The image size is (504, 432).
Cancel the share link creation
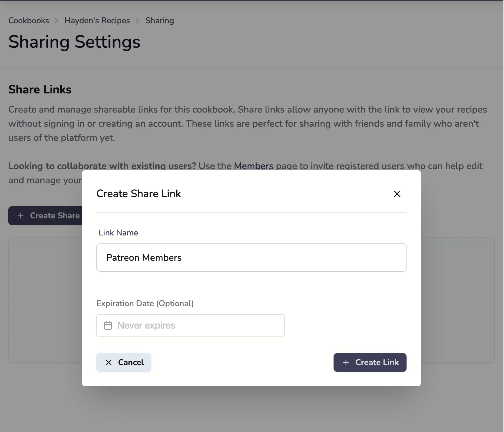pyautogui.click(x=124, y=362)
